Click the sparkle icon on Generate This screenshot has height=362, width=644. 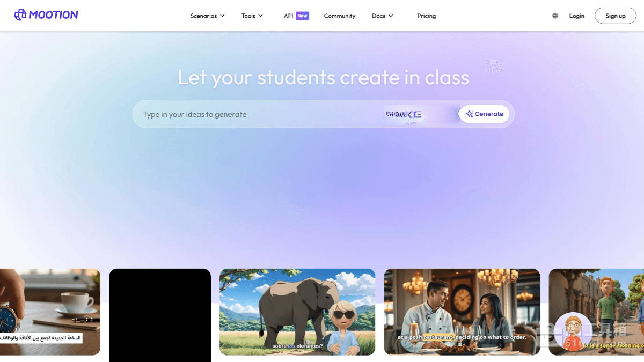[x=470, y=114]
